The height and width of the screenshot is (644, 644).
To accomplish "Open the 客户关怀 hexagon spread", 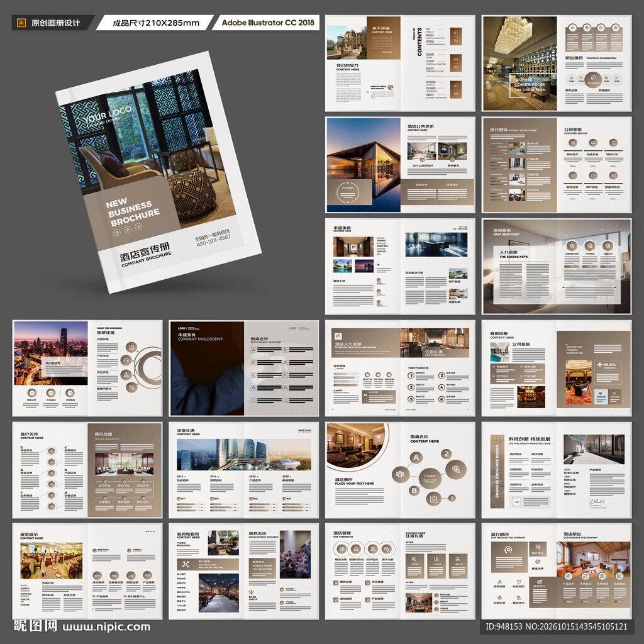I will point(87,470).
